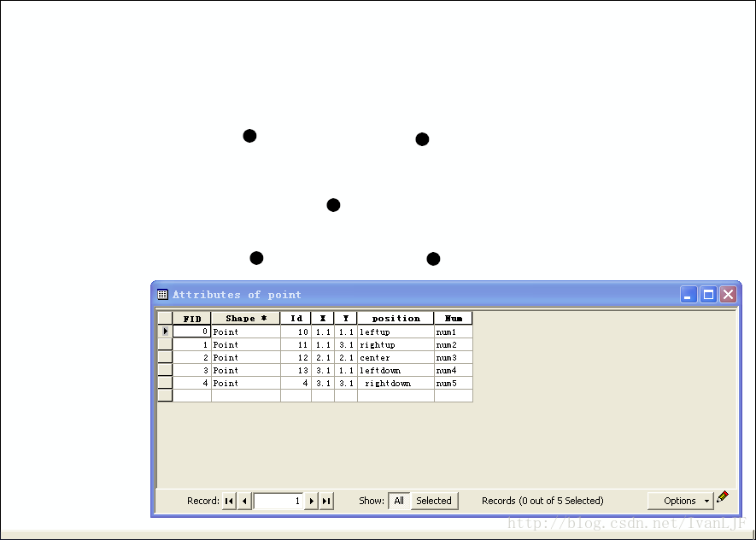Click the position column header

coord(396,318)
